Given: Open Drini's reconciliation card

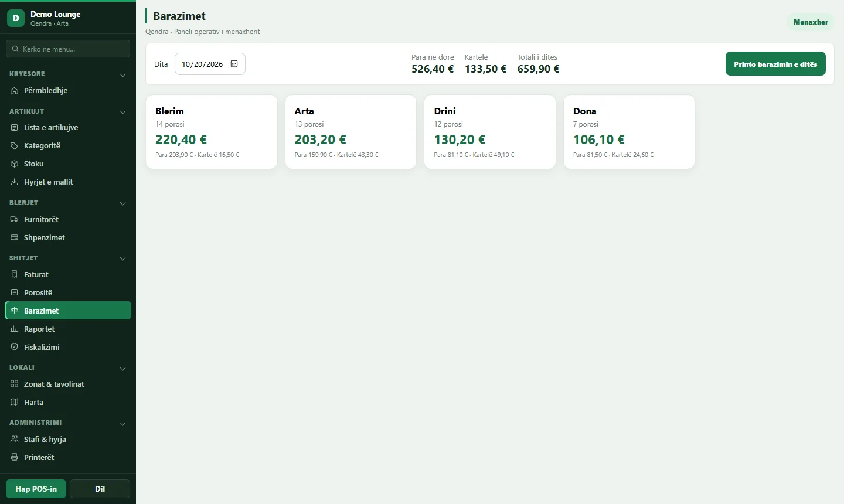Looking at the screenshot, I should (x=490, y=132).
